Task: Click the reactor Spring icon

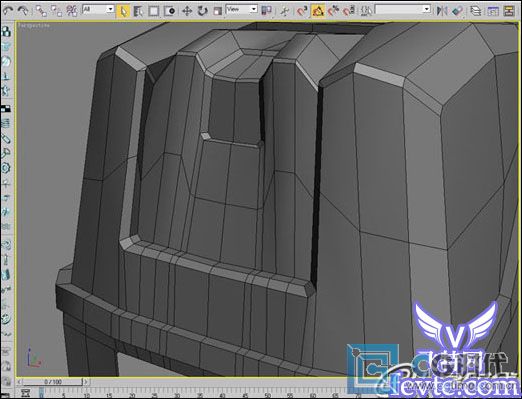Action: pos(6,124)
